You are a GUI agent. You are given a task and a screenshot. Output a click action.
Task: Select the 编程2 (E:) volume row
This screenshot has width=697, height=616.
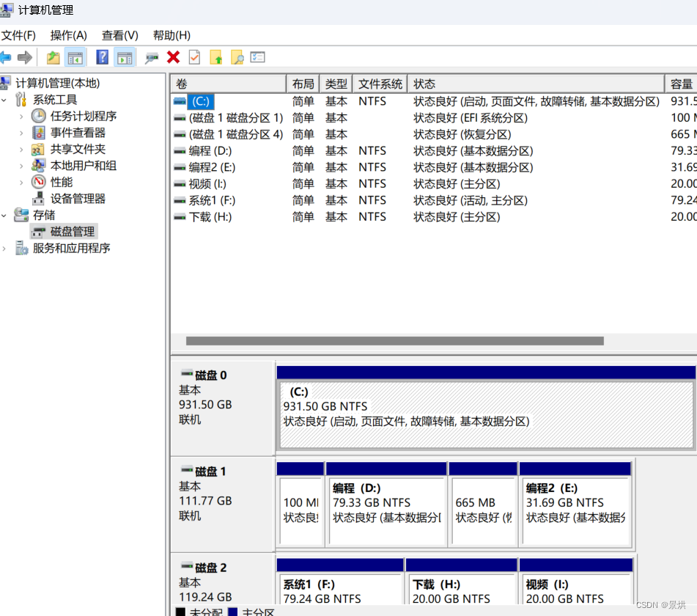[434, 167]
